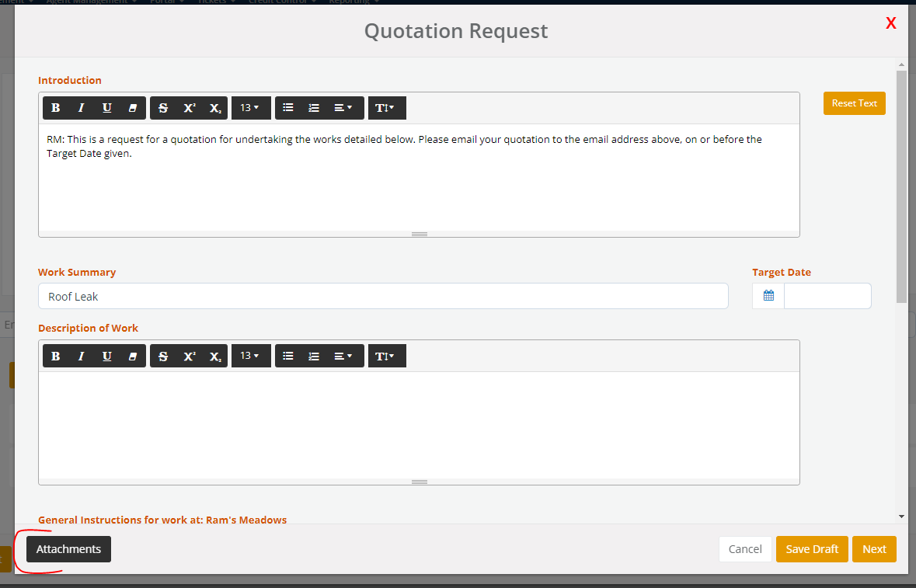The height and width of the screenshot is (588, 916).
Task: Cancel the quotation request
Action: (x=745, y=549)
